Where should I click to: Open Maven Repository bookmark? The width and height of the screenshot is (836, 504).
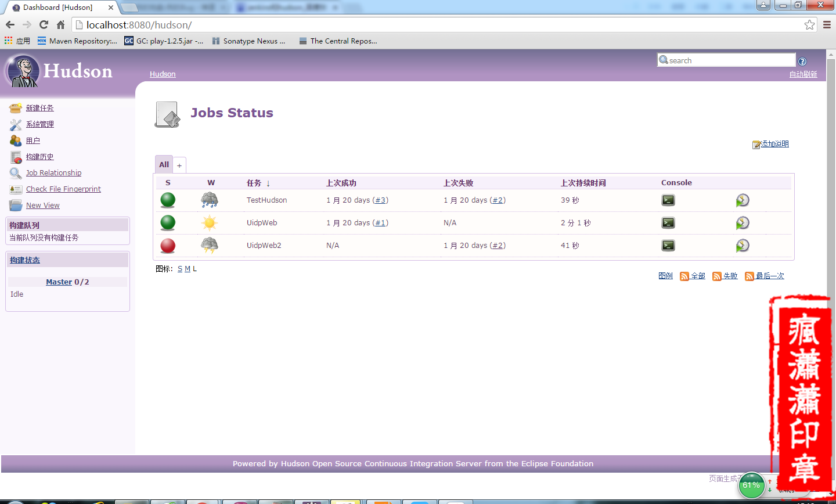click(77, 41)
